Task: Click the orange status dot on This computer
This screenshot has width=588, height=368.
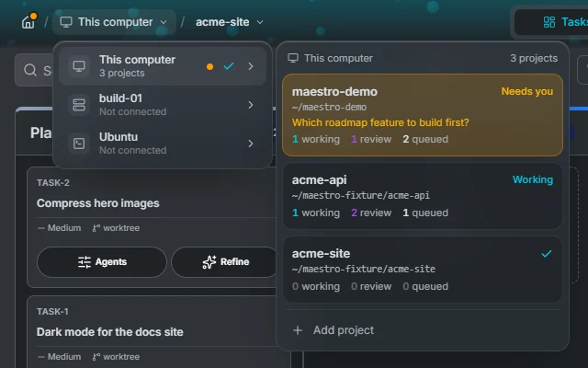Action: 210,66
